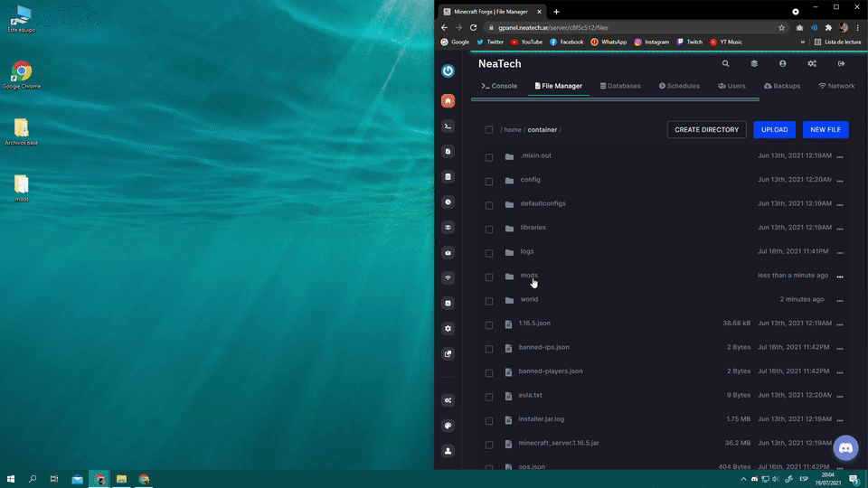Check the box for the mods folder
This screenshot has width=868, height=488.
(x=489, y=277)
